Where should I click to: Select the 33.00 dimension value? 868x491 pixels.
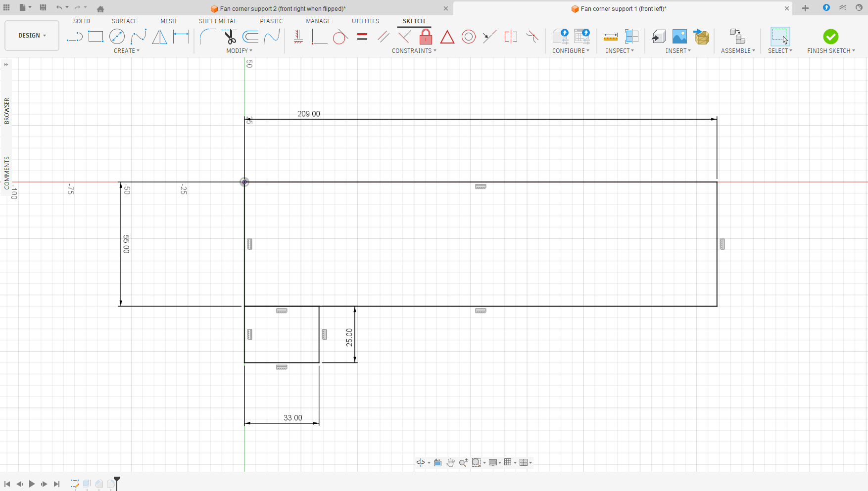click(x=293, y=418)
